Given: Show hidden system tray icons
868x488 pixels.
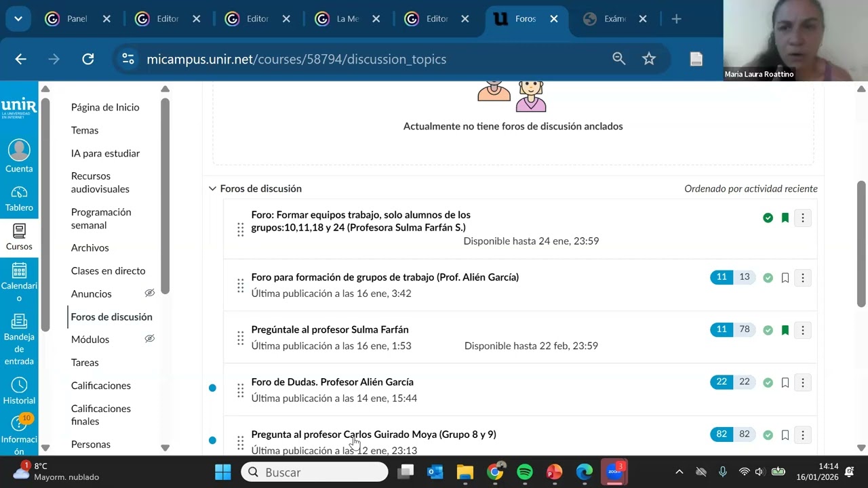Looking at the screenshot, I should pyautogui.click(x=679, y=472).
